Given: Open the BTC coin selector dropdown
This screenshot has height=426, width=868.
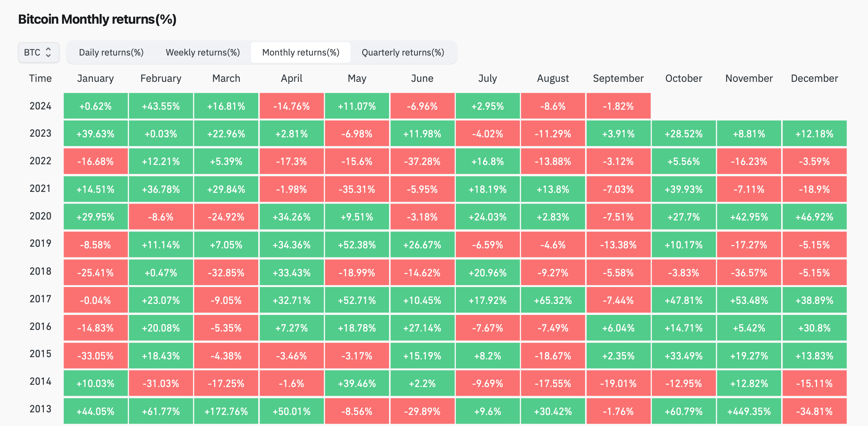Looking at the screenshot, I should 38,53.
